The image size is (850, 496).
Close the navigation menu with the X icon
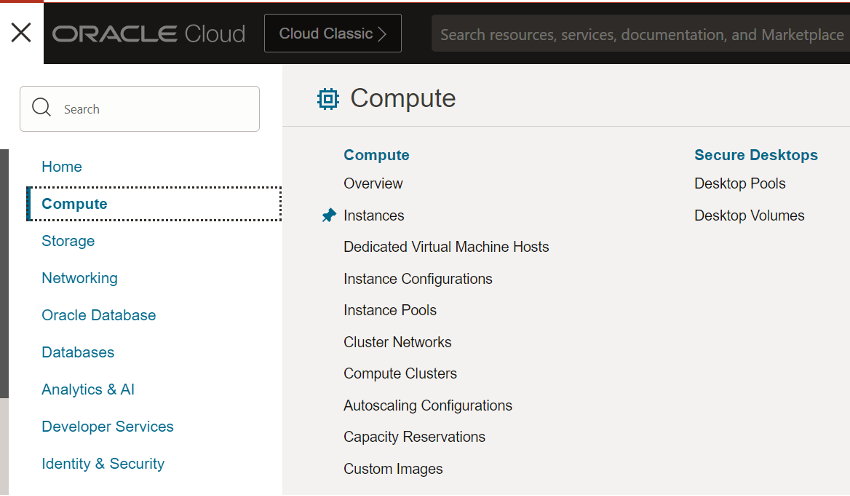21,33
